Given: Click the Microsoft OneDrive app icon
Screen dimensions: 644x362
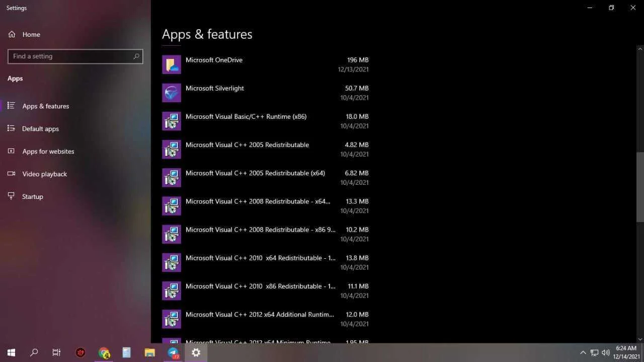Looking at the screenshot, I should [172, 64].
